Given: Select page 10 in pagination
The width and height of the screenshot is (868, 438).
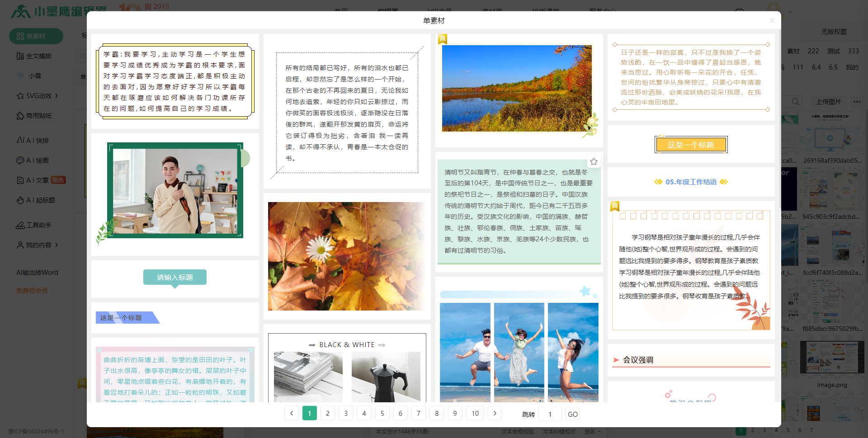Looking at the screenshot, I should (x=475, y=413).
